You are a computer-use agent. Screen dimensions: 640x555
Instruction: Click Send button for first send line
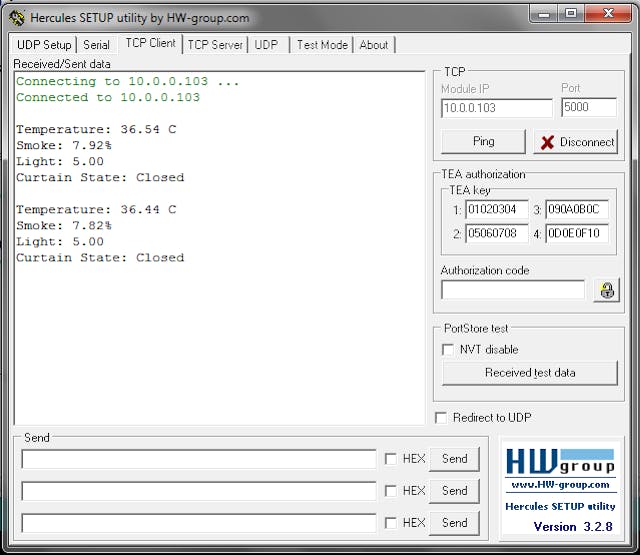(x=454, y=459)
